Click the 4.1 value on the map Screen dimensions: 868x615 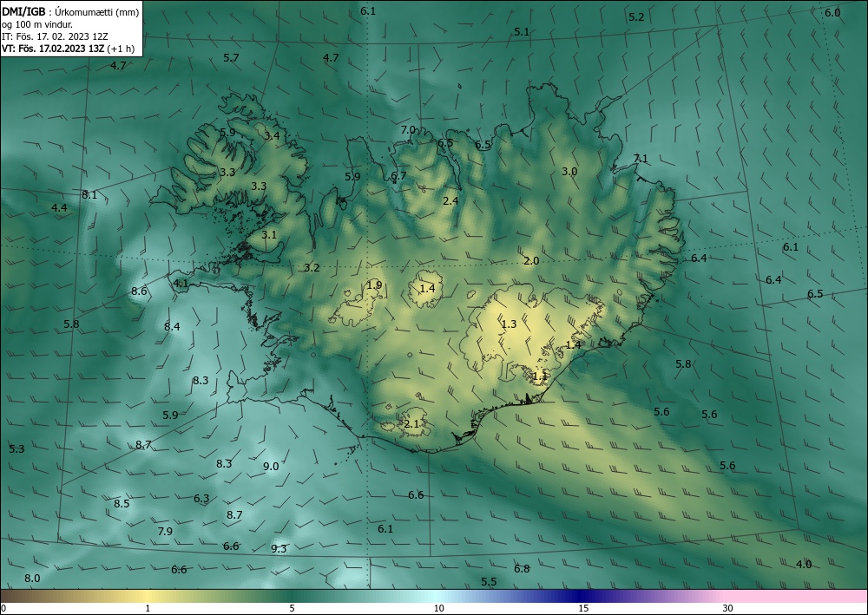click(x=181, y=284)
